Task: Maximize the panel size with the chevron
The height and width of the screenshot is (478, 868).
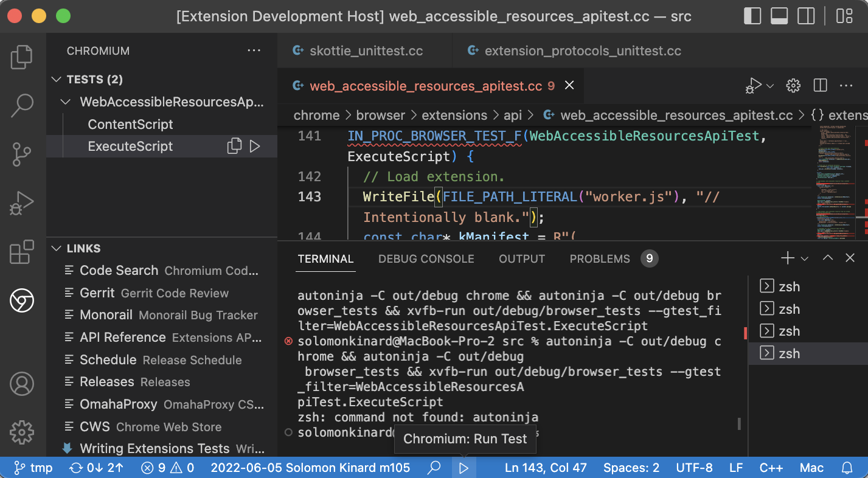Action: (x=827, y=258)
